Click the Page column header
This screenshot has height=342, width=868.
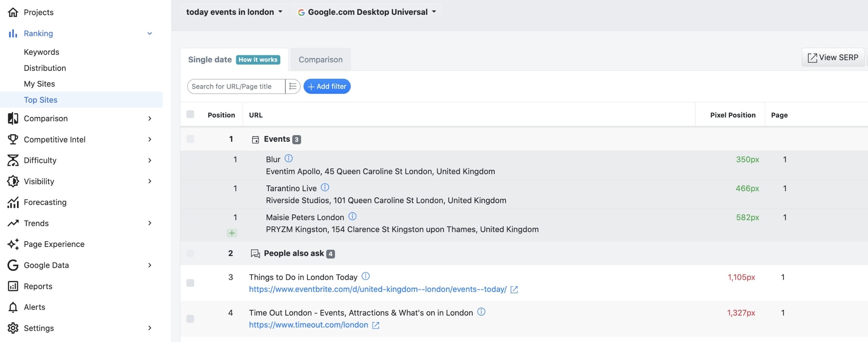[x=779, y=115]
